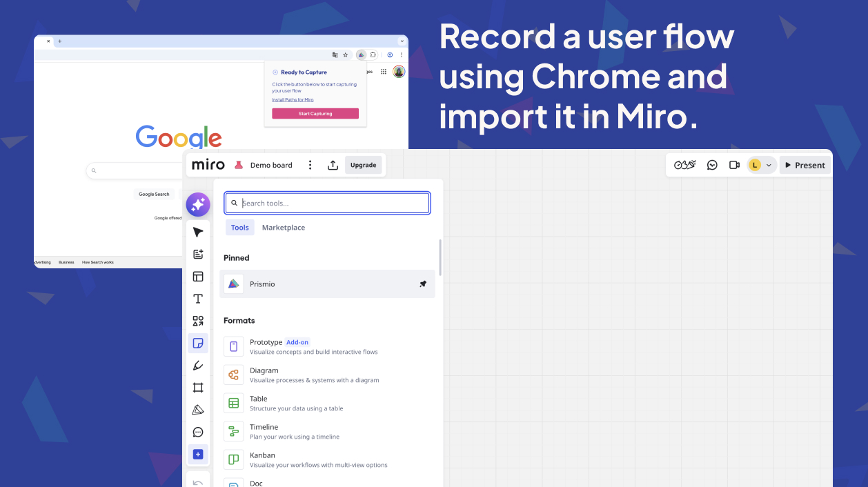Open the Templates layout tool in Miro
868x487 pixels.
(198, 277)
